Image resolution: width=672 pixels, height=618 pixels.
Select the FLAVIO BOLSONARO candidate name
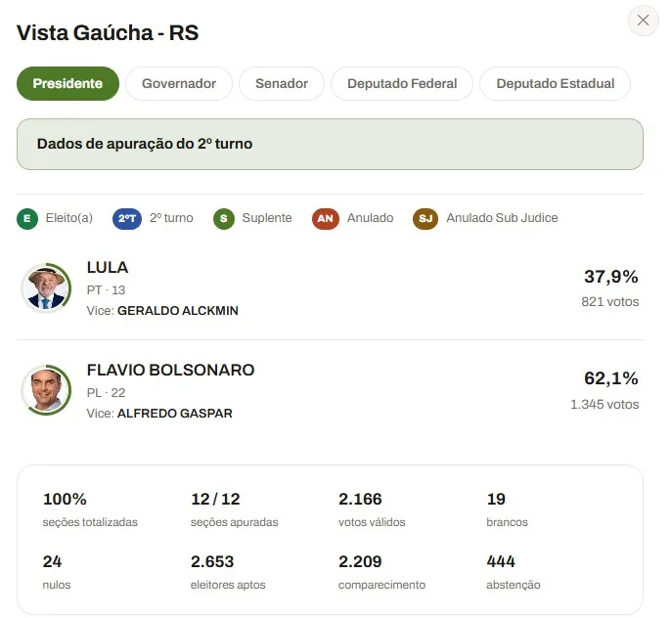coord(170,370)
